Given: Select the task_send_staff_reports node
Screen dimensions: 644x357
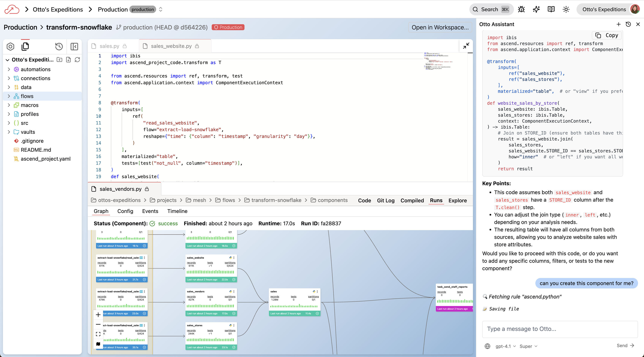Looking at the screenshot, I should (x=454, y=298).
